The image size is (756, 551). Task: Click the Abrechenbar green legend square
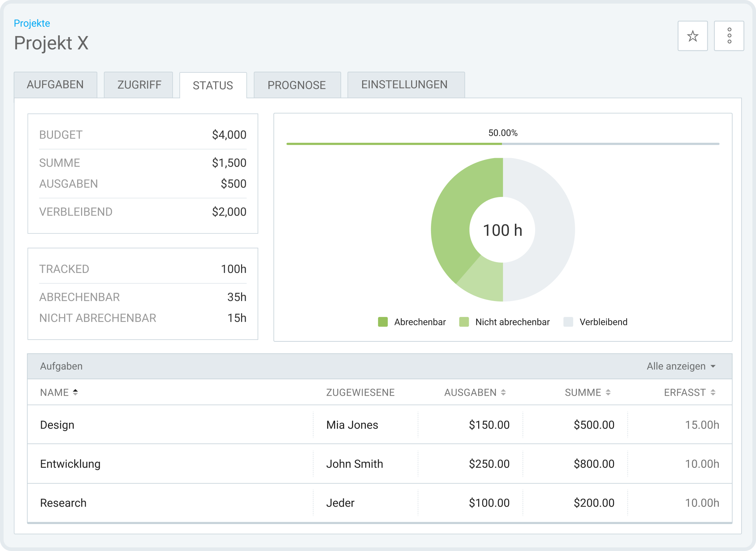[x=383, y=322]
